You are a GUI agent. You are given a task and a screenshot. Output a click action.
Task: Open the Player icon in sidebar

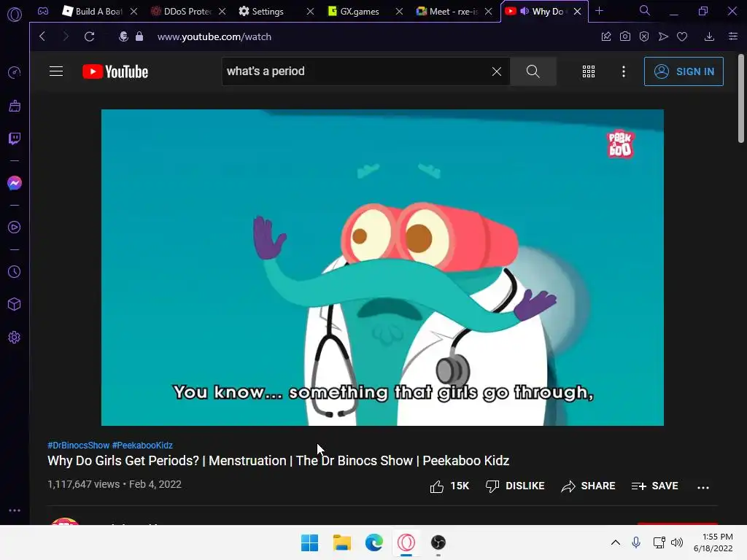pyautogui.click(x=15, y=227)
